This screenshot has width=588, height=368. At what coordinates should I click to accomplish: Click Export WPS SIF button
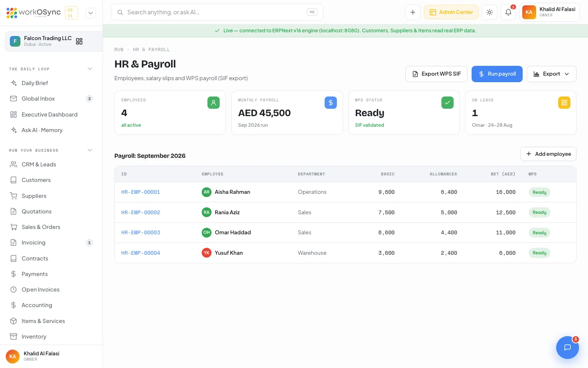click(x=436, y=74)
